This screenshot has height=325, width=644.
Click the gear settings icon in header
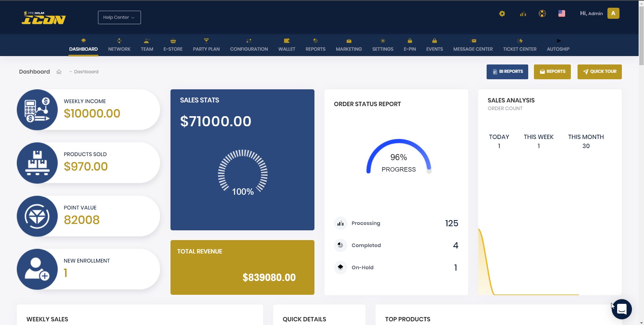502,14
